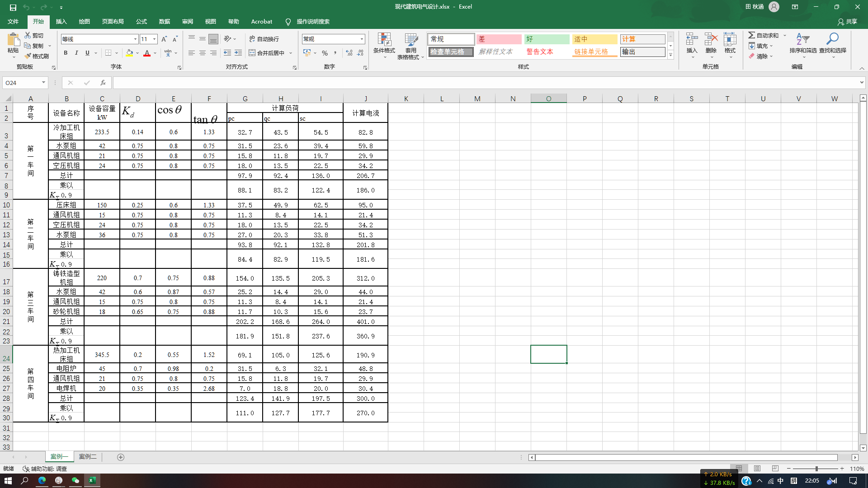Viewport: 868px width, 488px height.
Task: Increase font size with the large A icon
Action: pyautogui.click(x=164, y=39)
